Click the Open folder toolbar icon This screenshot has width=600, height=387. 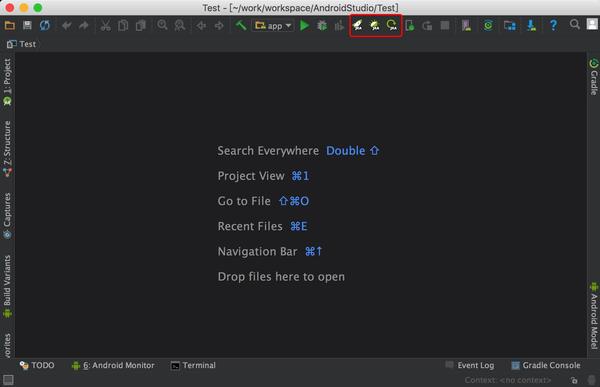10,26
